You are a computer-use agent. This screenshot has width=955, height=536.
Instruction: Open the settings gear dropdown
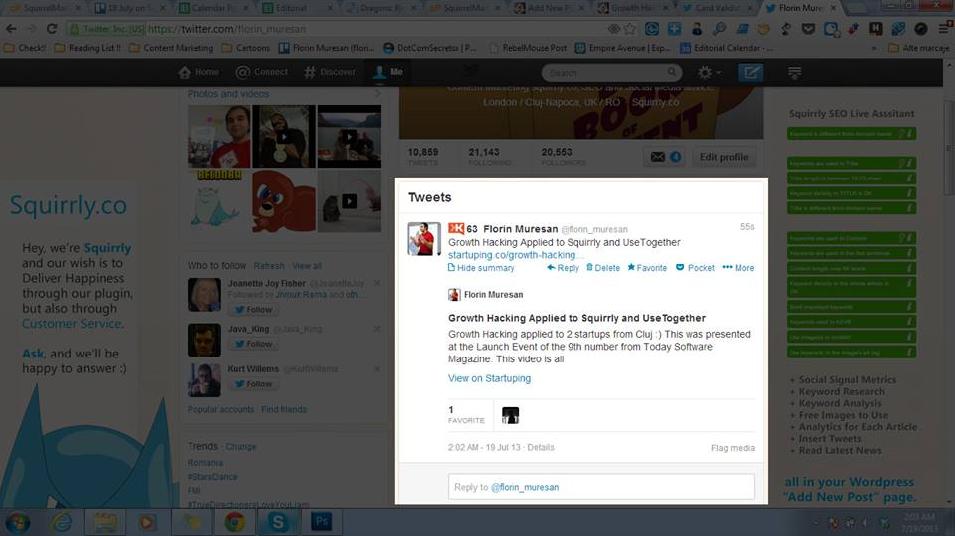[708, 72]
